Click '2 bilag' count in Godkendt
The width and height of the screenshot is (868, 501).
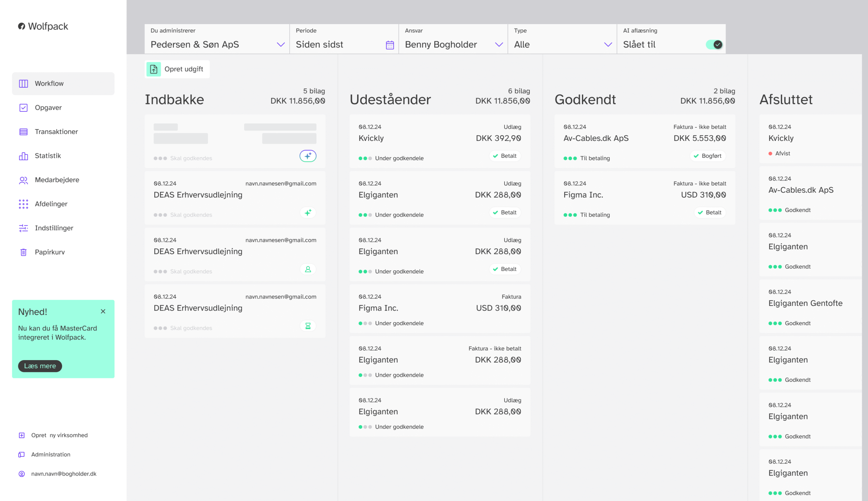724,91
